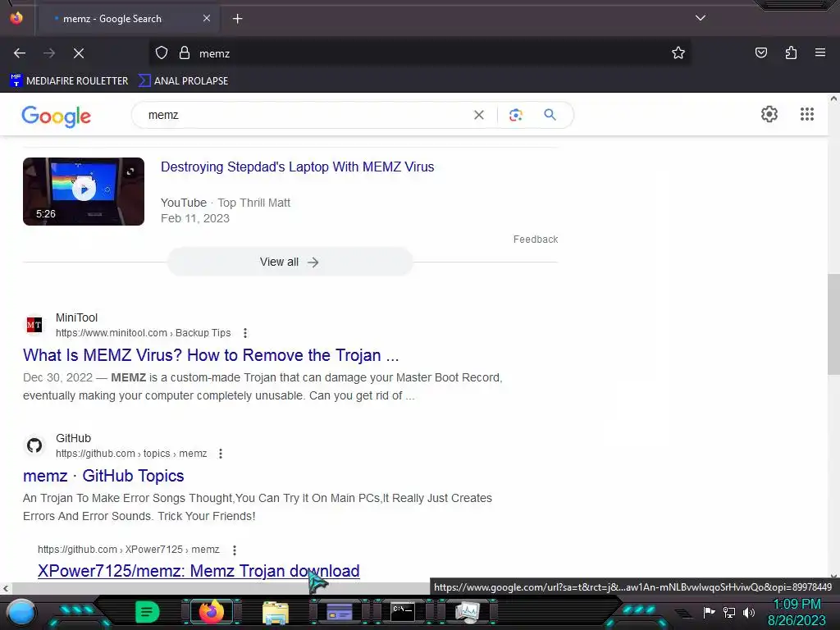
Task: Click the volume speaker tray icon
Action: click(x=749, y=612)
